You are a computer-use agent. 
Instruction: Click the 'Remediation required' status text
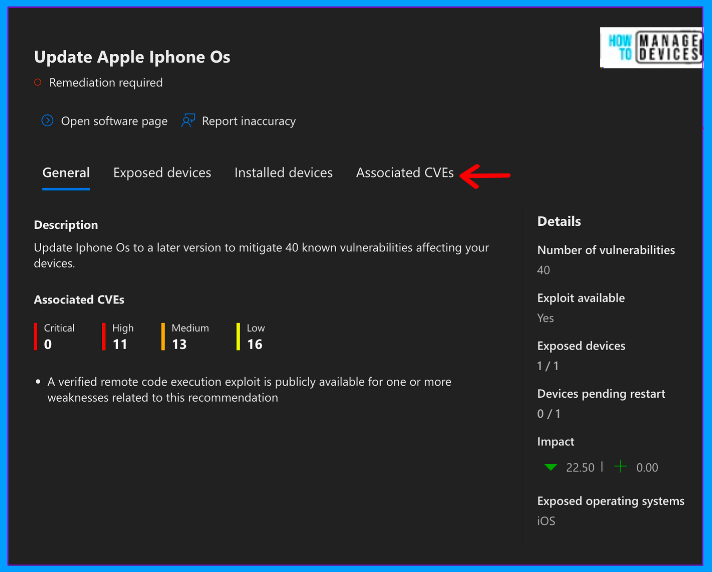click(106, 83)
